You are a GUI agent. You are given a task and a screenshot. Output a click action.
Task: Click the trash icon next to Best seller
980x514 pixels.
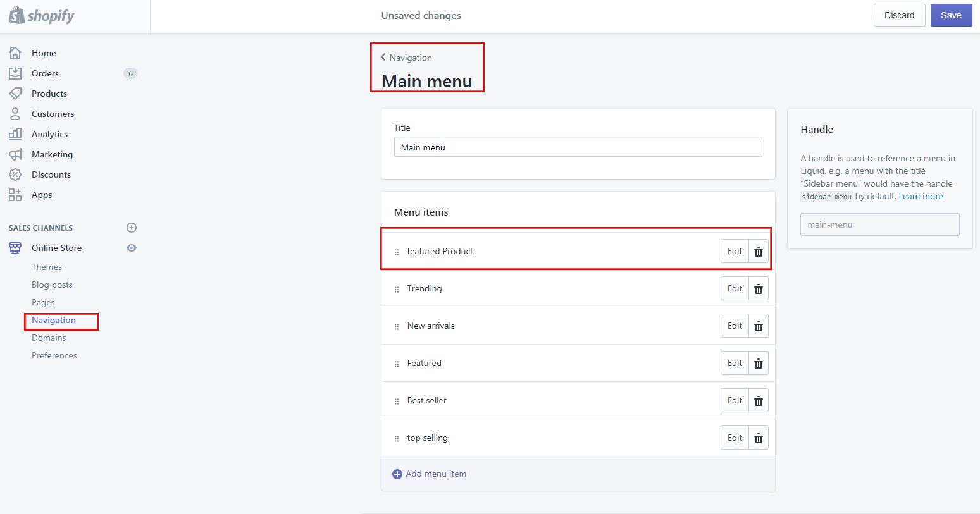click(x=758, y=400)
